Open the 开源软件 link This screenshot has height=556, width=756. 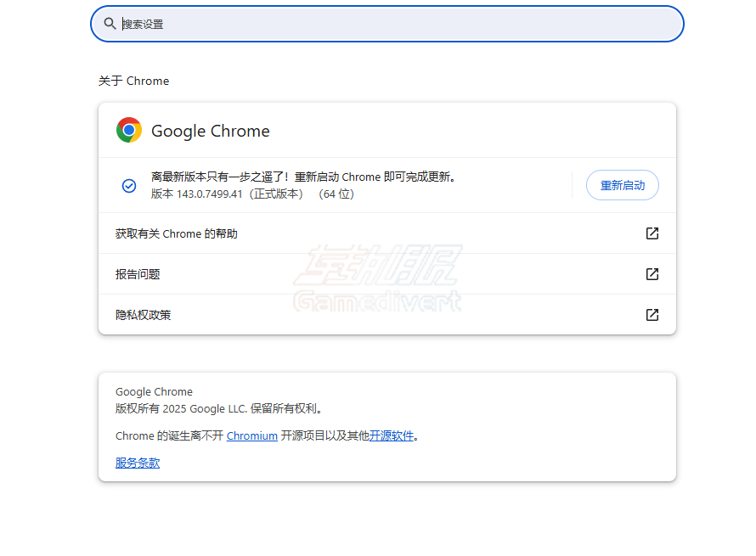[x=390, y=435]
